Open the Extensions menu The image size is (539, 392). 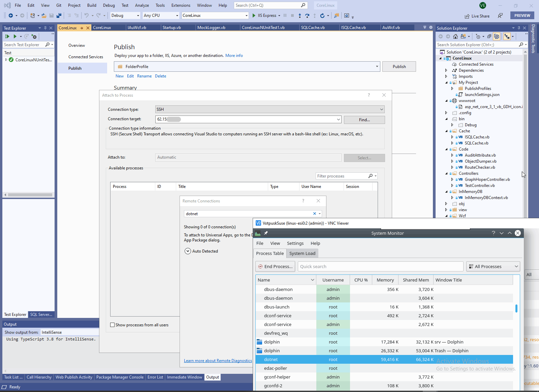[181, 5]
